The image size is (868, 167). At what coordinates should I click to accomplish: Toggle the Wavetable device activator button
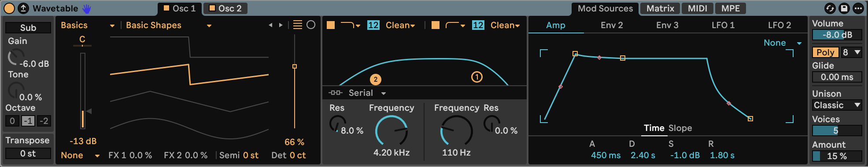coord(9,8)
